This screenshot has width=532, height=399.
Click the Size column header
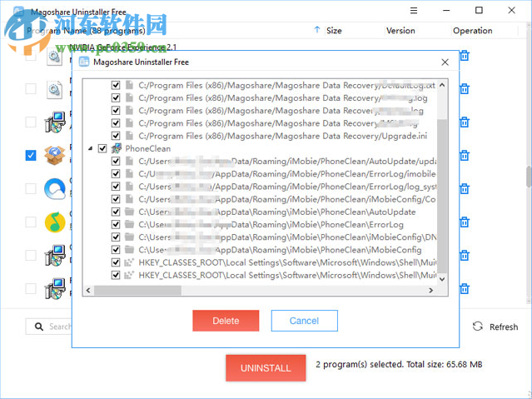click(x=334, y=31)
